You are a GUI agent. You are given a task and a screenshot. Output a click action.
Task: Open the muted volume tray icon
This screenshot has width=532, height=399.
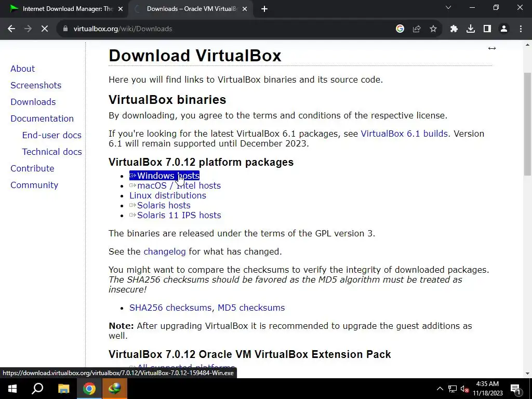coord(465,389)
